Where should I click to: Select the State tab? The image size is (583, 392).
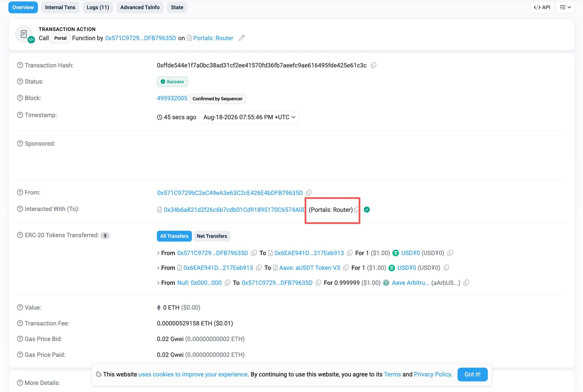point(177,7)
